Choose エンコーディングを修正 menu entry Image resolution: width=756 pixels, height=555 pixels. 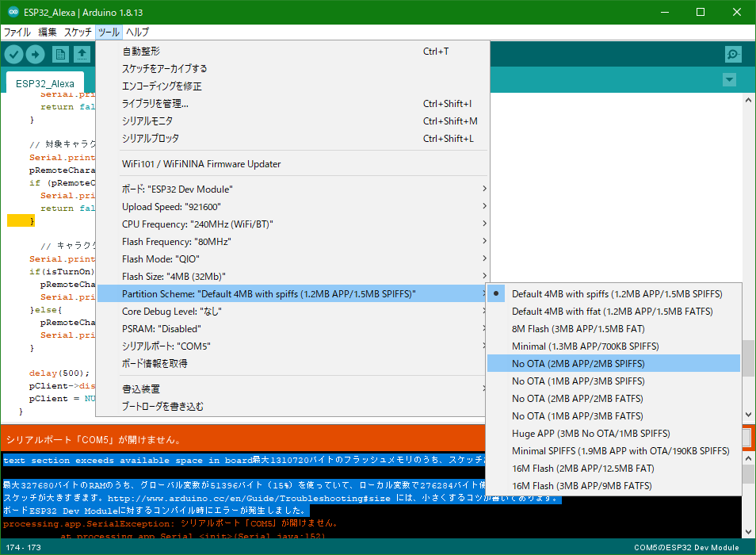(293, 86)
